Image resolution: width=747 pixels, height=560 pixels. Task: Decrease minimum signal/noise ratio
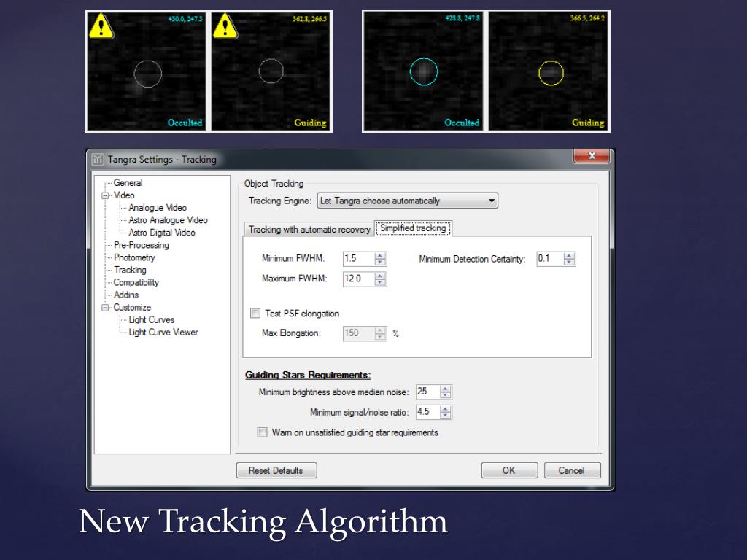click(446, 416)
